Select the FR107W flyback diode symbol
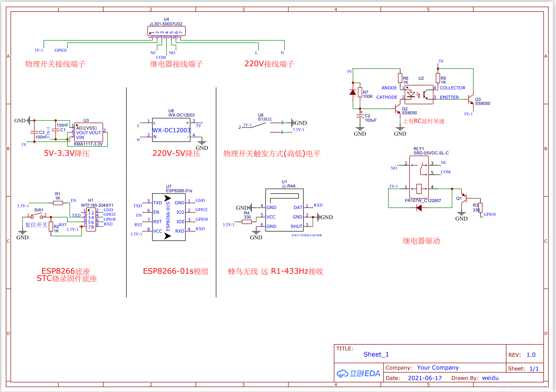 pos(419,208)
